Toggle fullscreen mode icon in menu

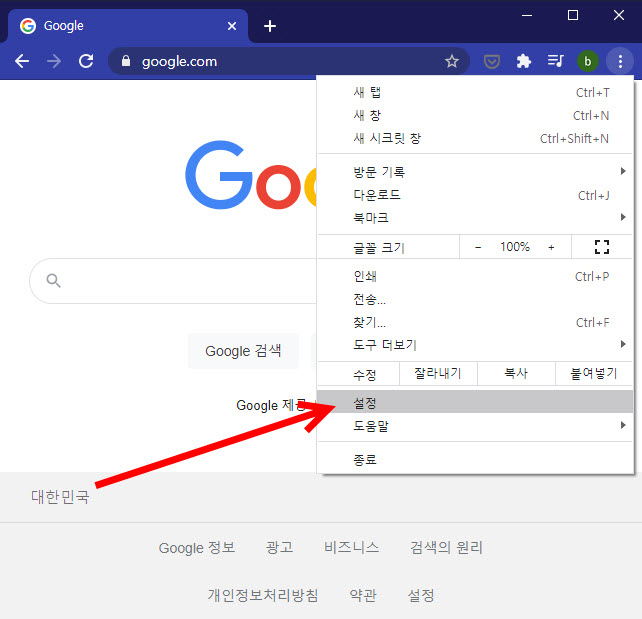[x=601, y=247]
